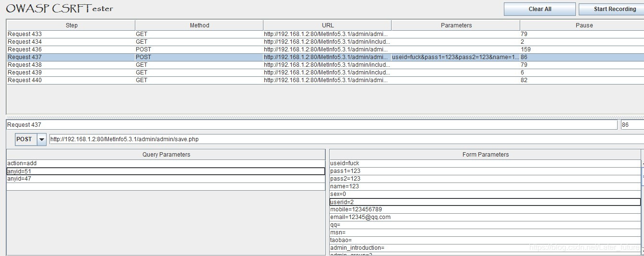Click the pause value 159 cell
644x256 pixels.
tap(582, 49)
